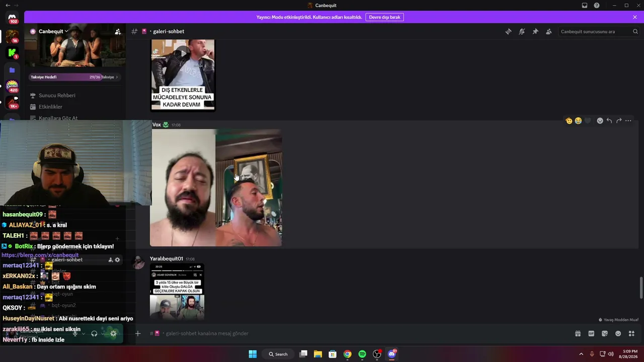Click the Vox username
The image size is (644, 362).
(156, 125)
